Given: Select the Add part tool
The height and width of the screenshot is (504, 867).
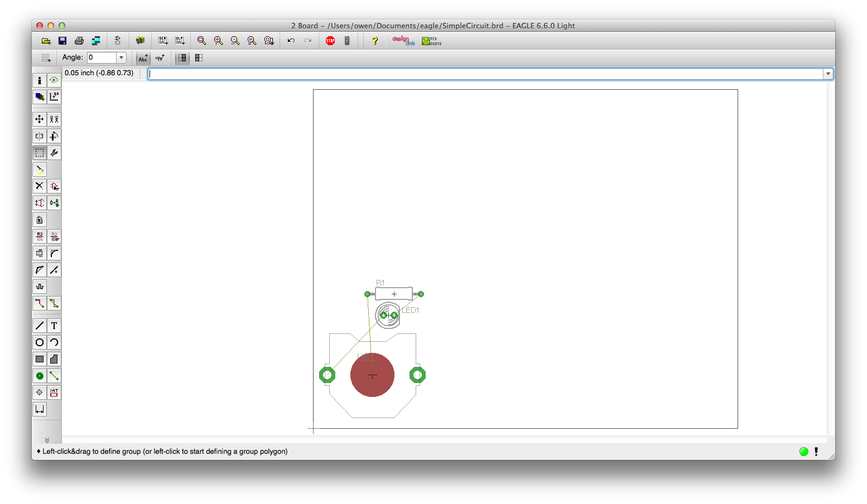Looking at the screenshot, I should click(54, 186).
